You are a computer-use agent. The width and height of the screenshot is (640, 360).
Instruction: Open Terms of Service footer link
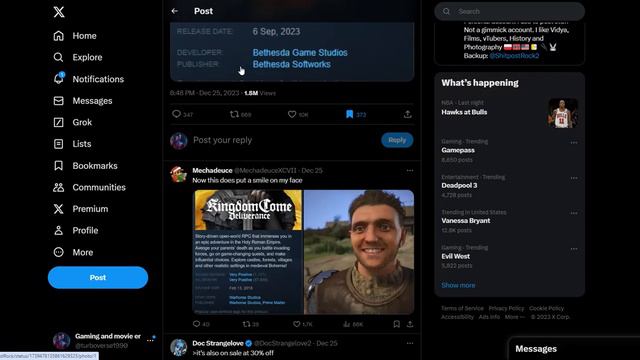[462, 308]
